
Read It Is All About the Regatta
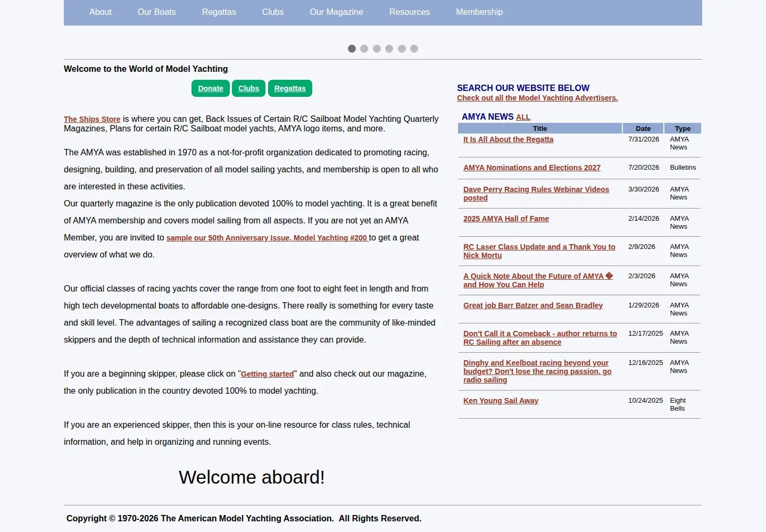[x=508, y=139]
